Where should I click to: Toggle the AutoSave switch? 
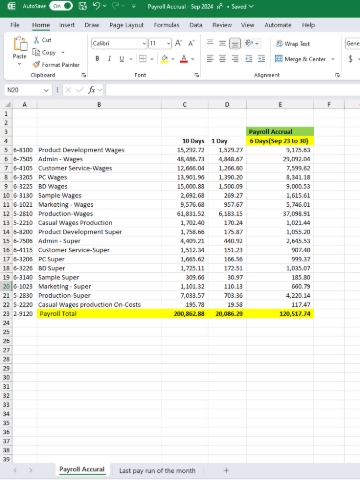pos(61,6)
